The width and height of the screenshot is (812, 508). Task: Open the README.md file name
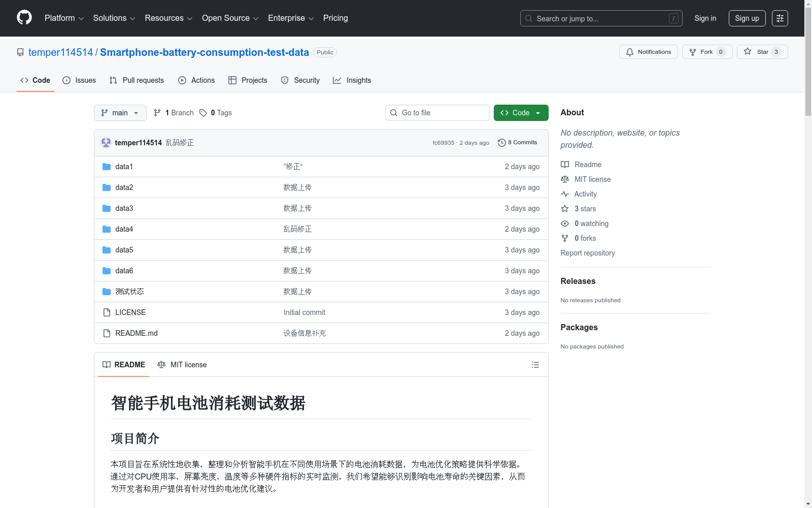point(137,333)
